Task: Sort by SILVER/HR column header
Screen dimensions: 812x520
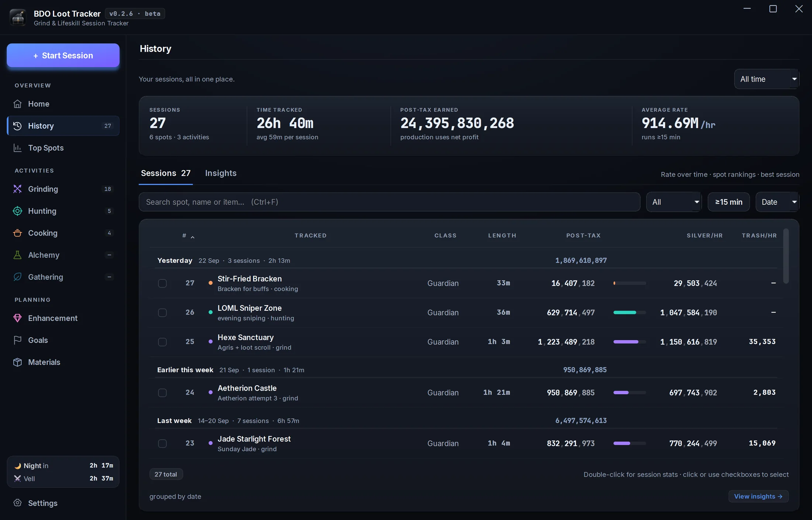Action: 705,235
